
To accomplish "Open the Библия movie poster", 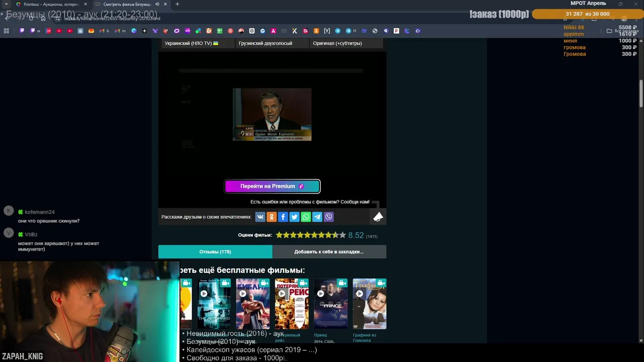I will tap(253, 304).
